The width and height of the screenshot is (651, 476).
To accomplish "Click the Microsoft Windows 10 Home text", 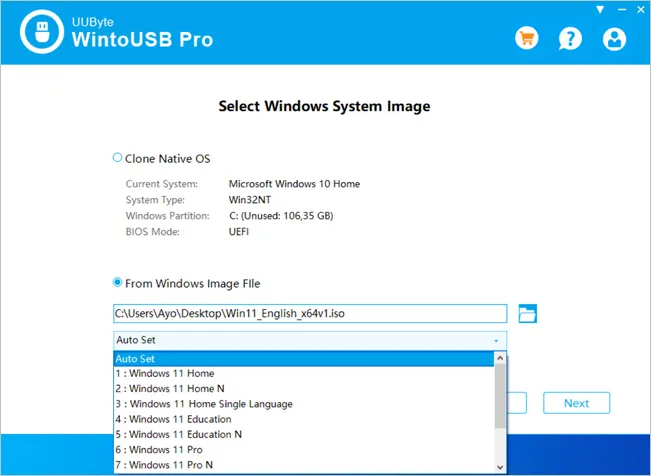I will 294,184.
